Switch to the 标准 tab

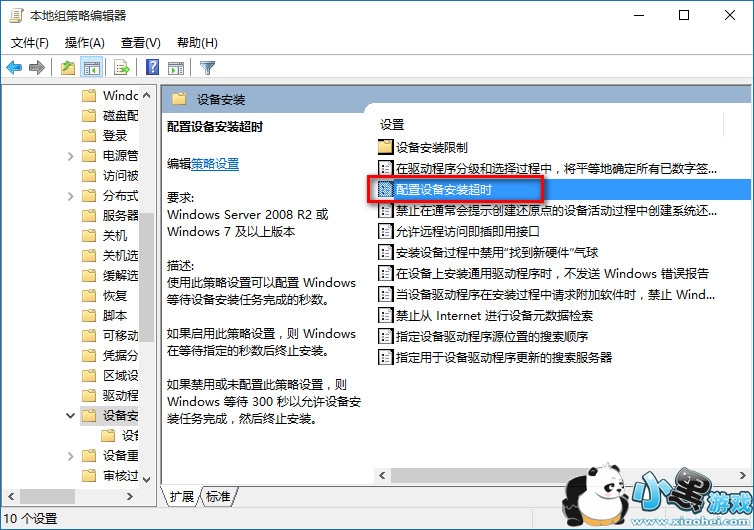click(218, 496)
